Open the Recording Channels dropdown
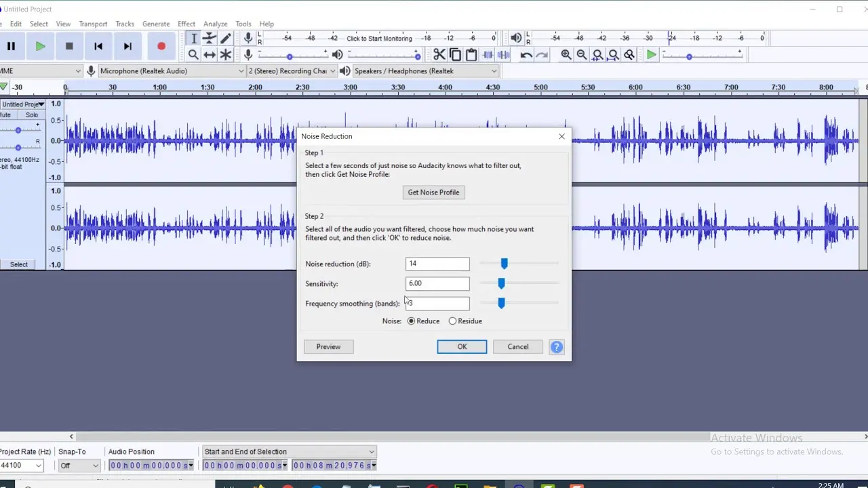Image resolution: width=868 pixels, height=488 pixels. pos(292,71)
